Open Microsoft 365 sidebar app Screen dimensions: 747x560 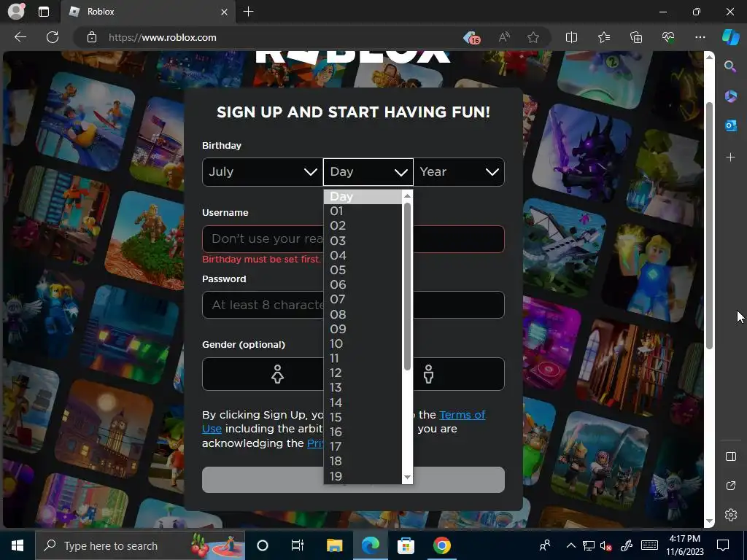pyautogui.click(x=730, y=96)
